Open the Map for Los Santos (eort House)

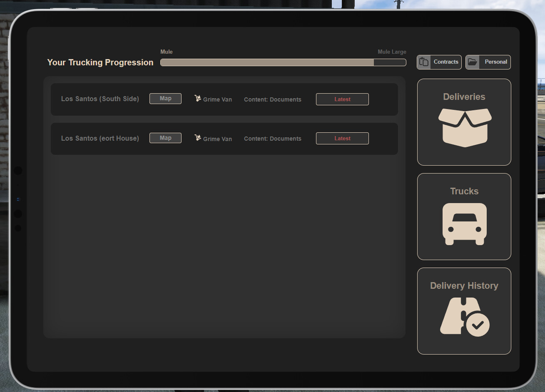coord(165,138)
